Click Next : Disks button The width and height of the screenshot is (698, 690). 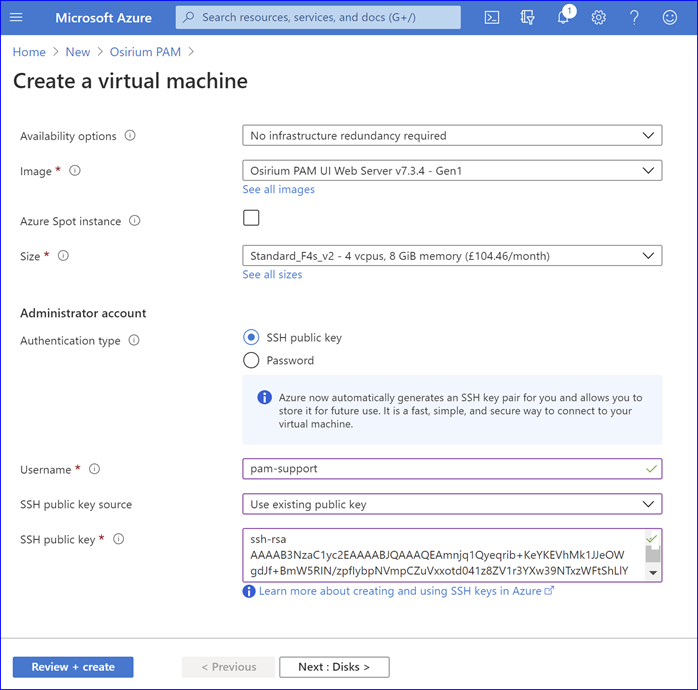[334, 667]
